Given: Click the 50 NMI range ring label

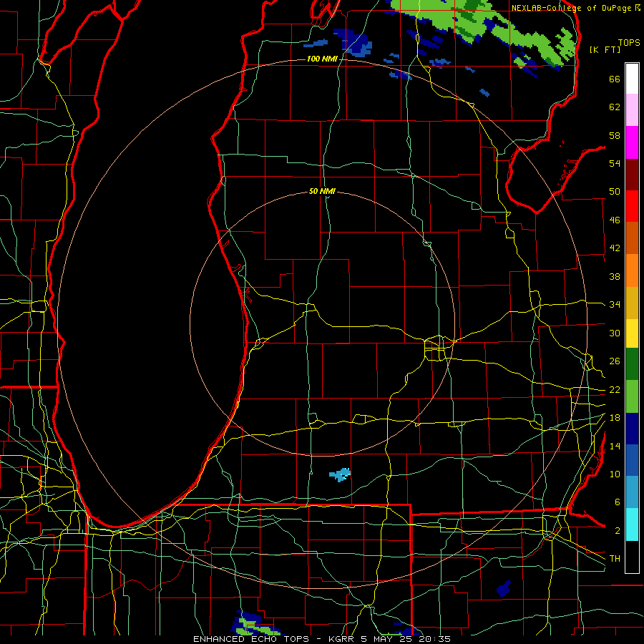Looking at the screenshot, I should click(x=322, y=191).
